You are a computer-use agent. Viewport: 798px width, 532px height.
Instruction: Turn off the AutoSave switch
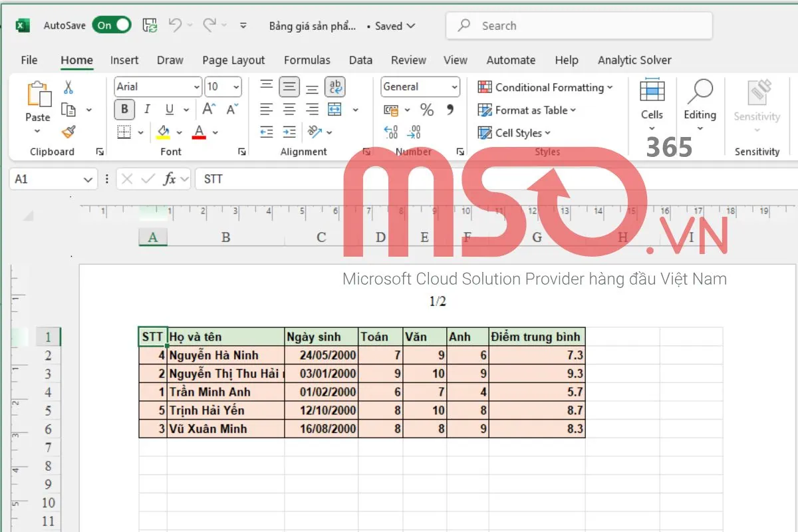112,26
